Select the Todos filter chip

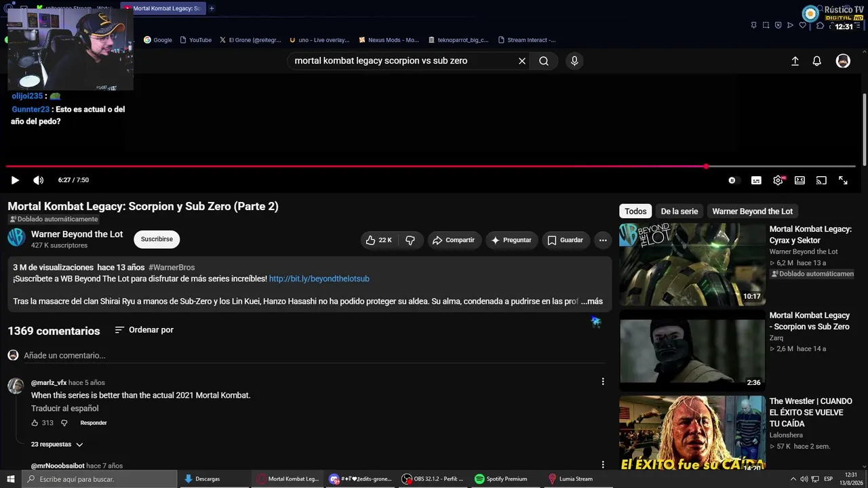tap(635, 211)
